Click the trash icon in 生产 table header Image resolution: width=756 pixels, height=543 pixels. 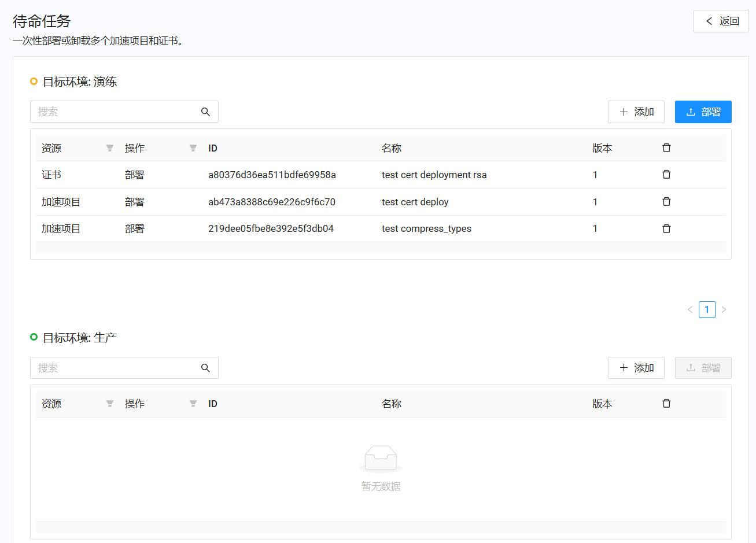point(666,403)
